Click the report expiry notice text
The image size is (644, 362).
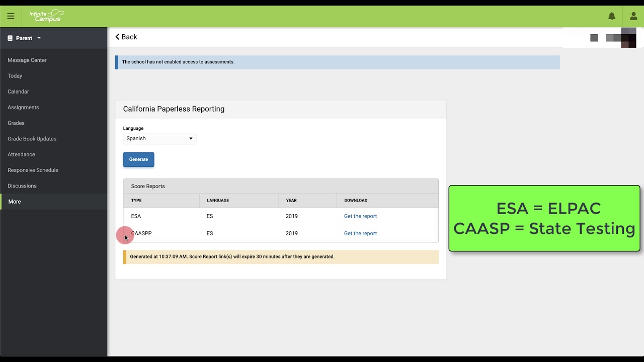coord(232,256)
